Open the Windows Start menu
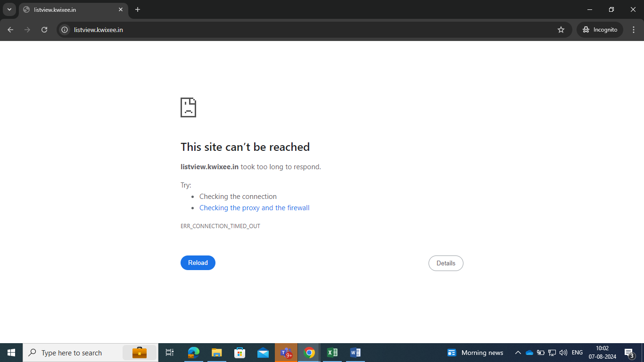This screenshot has width=644, height=362. 11,353
